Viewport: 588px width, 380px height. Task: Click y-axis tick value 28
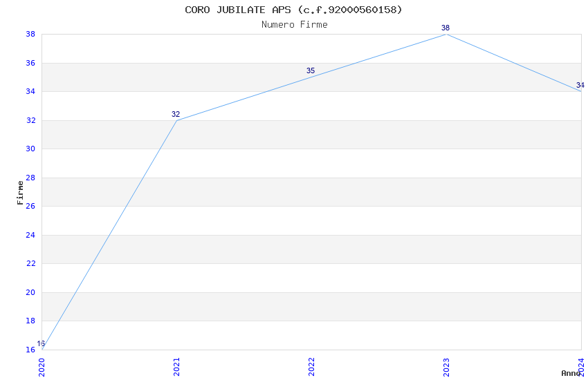click(30, 178)
